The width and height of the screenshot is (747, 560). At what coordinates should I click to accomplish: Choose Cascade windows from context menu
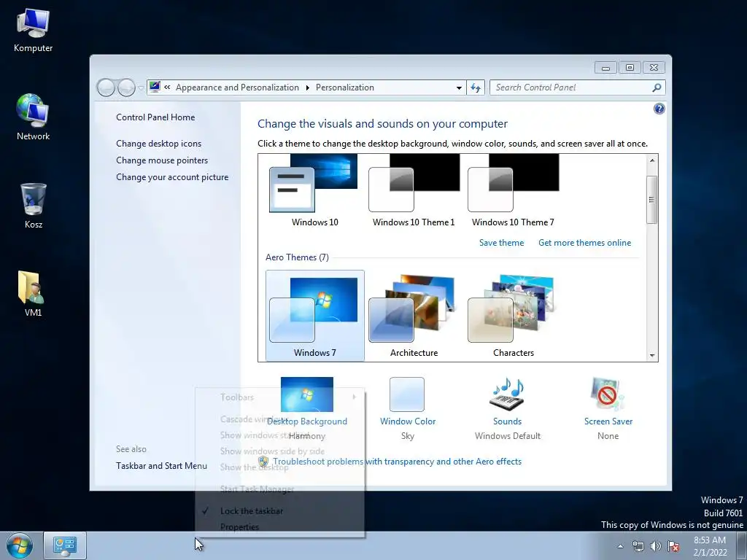[280, 419]
